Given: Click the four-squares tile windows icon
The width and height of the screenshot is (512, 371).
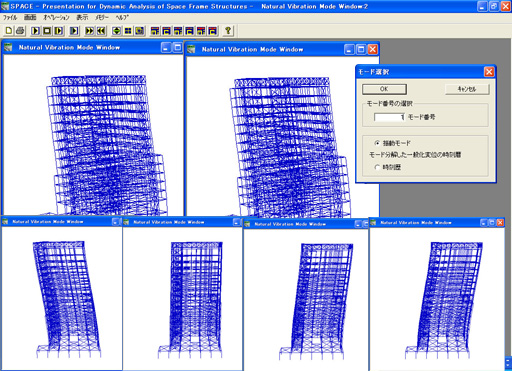Looking at the screenshot, I should tap(128, 31).
